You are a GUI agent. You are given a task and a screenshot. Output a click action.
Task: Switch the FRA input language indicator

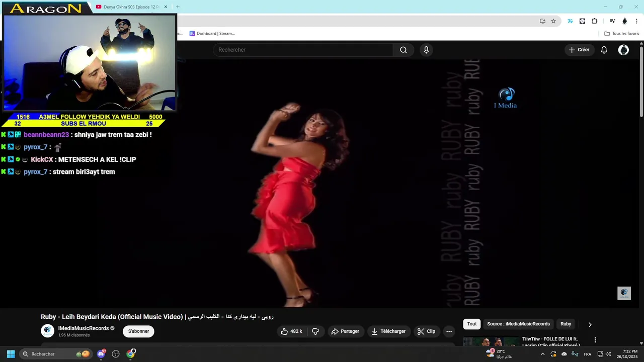[588, 354]
